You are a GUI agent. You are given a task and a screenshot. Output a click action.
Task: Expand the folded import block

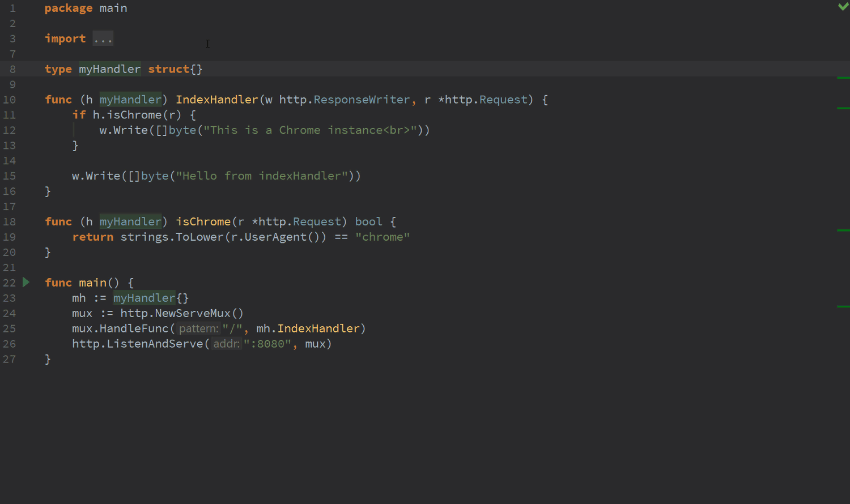(x=103, y=39)
